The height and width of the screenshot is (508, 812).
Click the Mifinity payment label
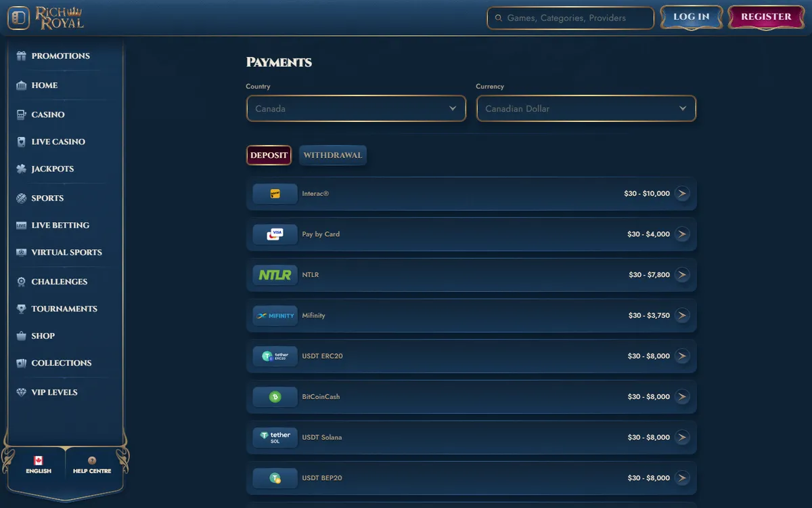click(x=313, y=316)
